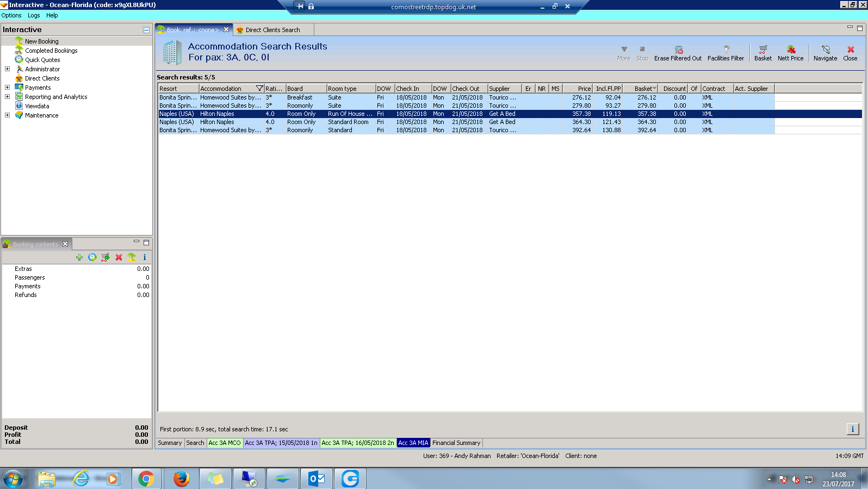Image resolution: width=868 pixels, height=489 pixels.
Task: Open the Help menu
Action: click(52, 15)
